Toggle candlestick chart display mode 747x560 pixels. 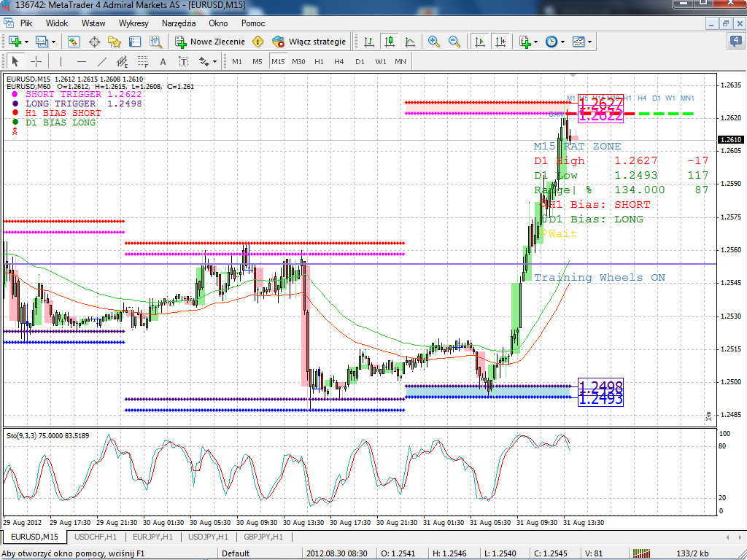[390, 42]
